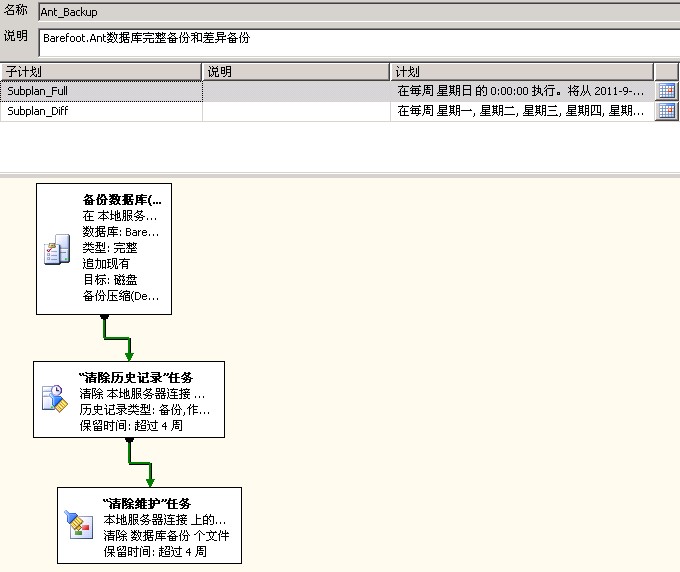Click the 说明 column header

pos(295,72)
